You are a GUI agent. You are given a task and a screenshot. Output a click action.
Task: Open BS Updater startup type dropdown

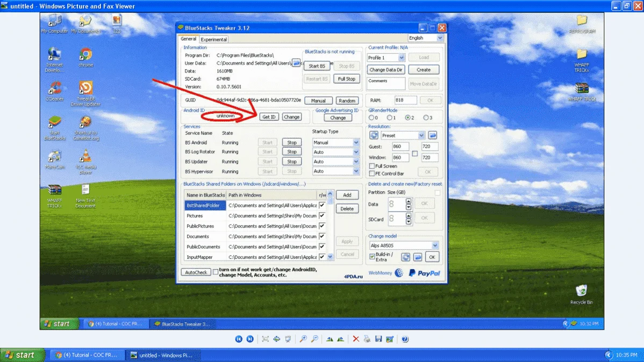click(356, 162)
